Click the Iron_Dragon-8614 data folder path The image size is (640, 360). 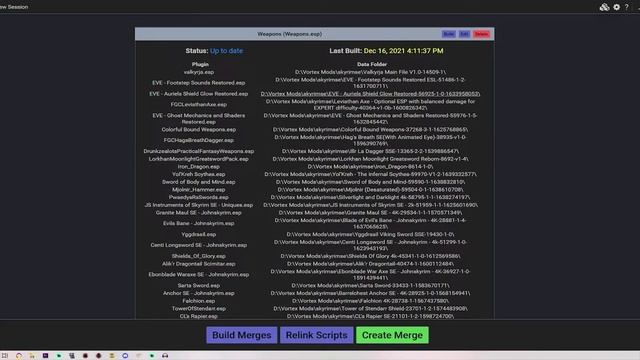(370, 167)
